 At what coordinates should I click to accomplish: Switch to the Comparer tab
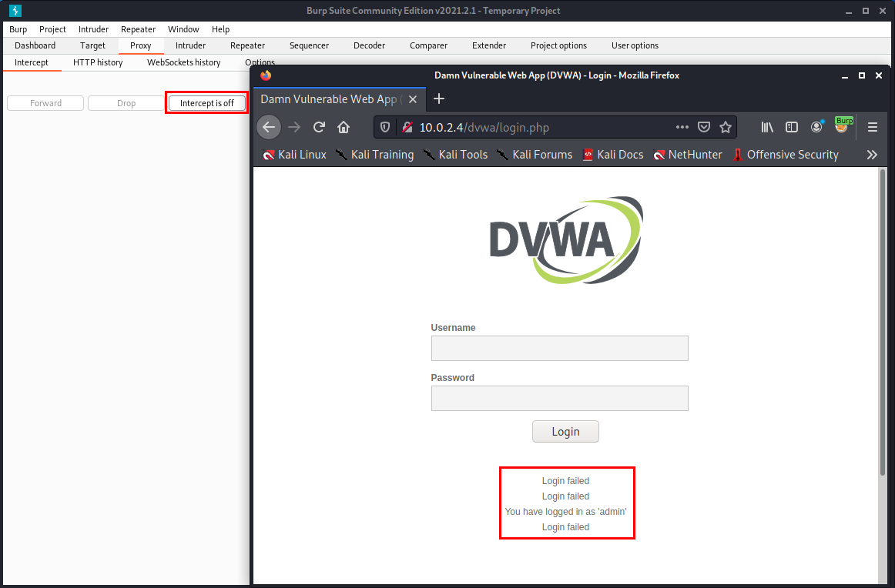(x=429, y=45)
